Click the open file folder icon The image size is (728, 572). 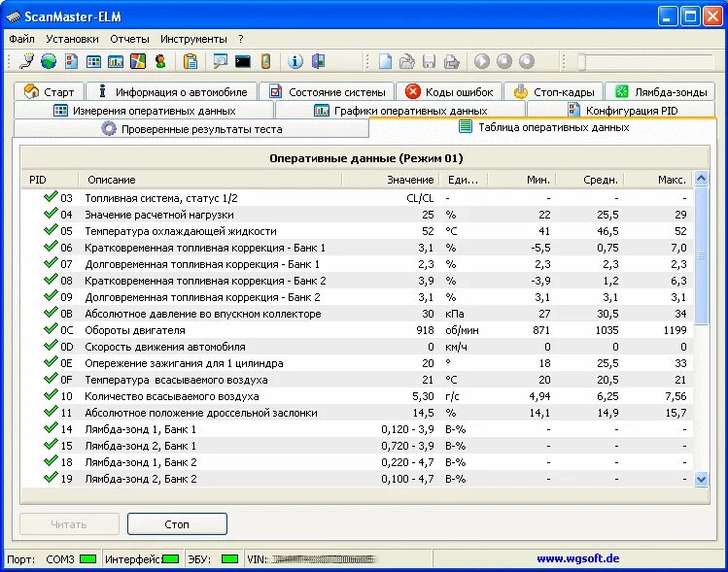pos(407,61)
